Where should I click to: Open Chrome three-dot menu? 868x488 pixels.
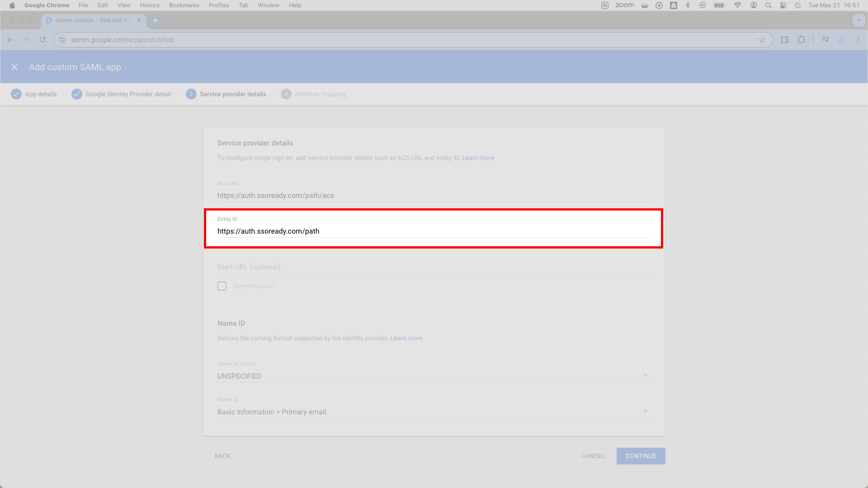click(858, 40)
